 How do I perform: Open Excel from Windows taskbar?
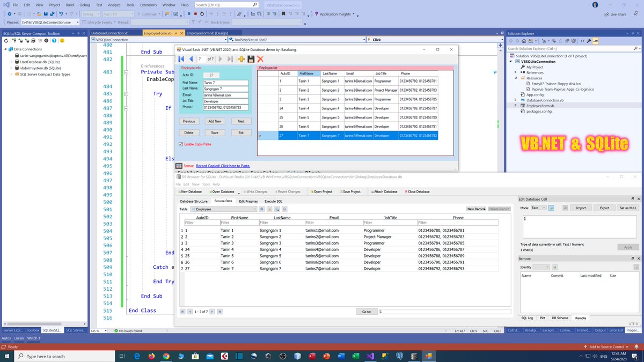(x=355, y=356)
